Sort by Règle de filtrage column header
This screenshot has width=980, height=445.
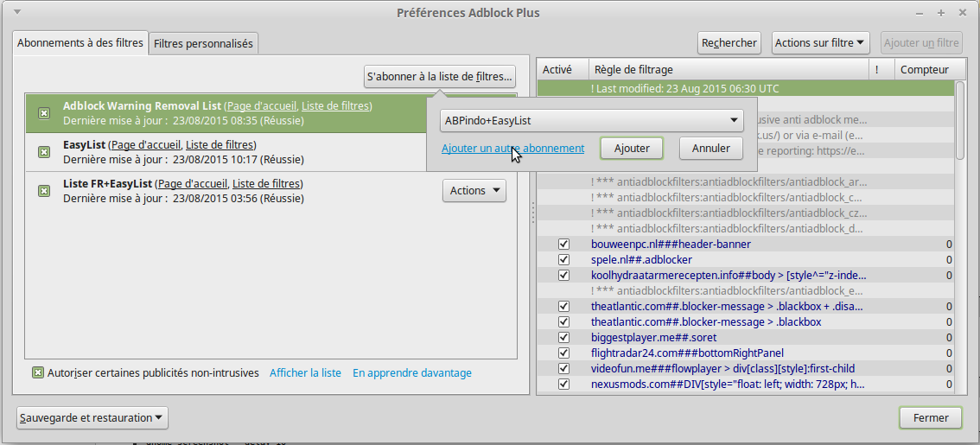[x=729, y=70]
